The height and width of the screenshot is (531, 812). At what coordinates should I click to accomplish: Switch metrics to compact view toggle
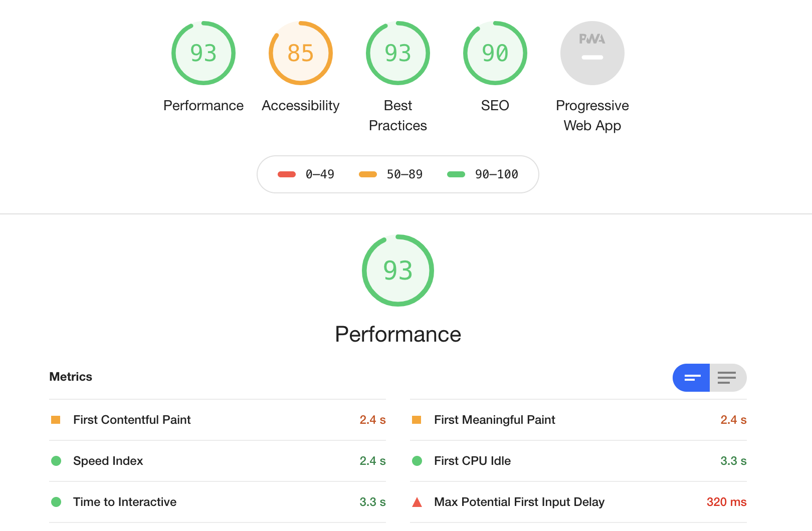tap(691, 378)
